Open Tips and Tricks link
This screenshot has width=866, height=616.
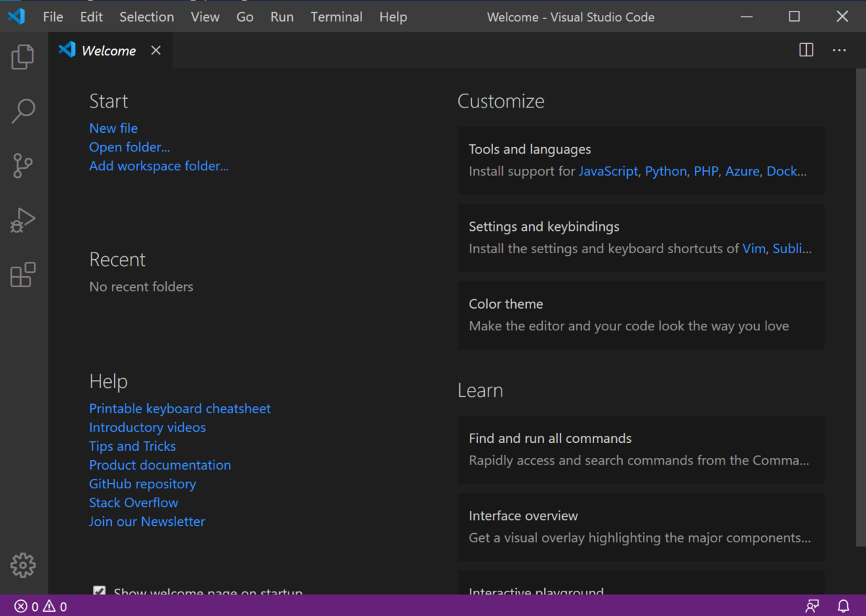click(132, 446)
